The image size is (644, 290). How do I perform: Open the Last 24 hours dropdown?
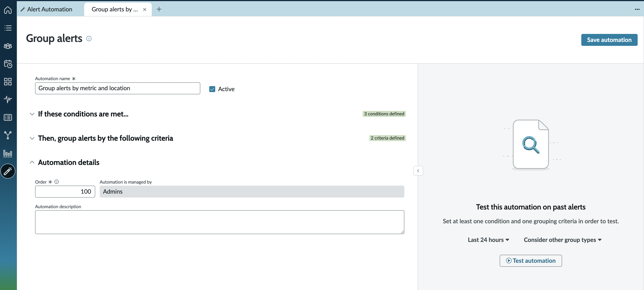click(x=489, y=240)
